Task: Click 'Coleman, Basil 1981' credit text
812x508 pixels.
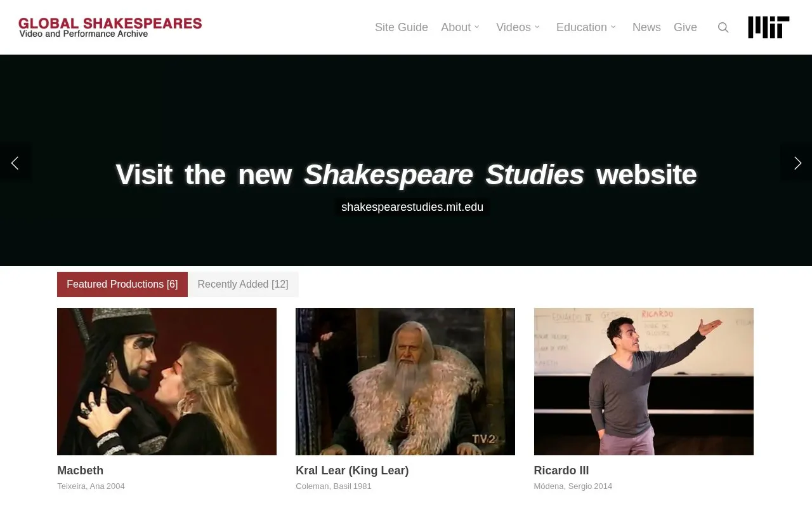Action: pos(334,486)
